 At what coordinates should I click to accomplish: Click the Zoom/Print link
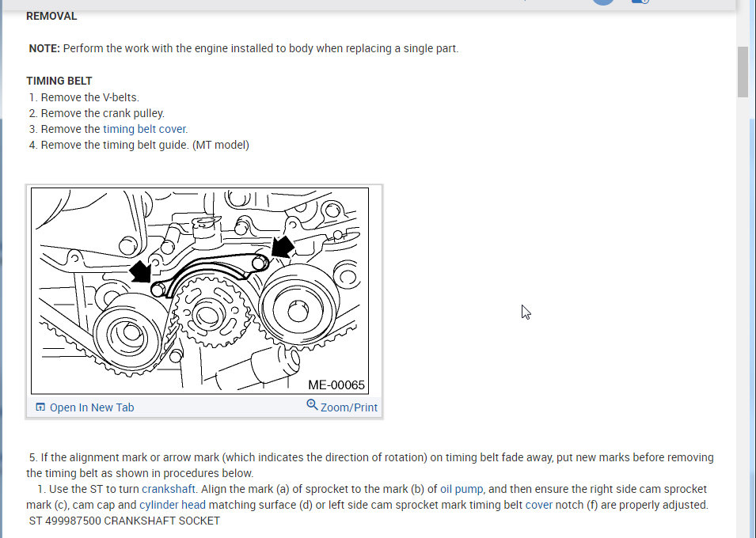(x=348, y=407)
